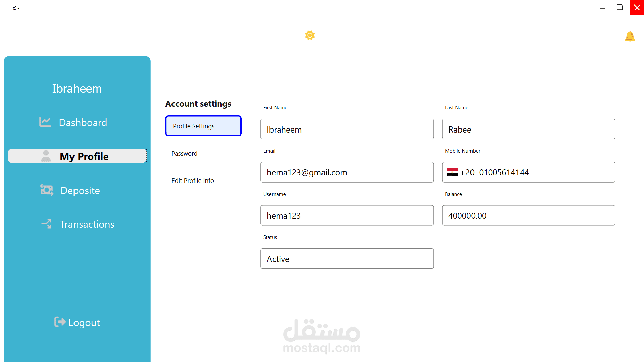Focus the Email field hema123@gmail.com
Image resolution: width=644 pixels, height=362 pixels.
tap(347, 172)
